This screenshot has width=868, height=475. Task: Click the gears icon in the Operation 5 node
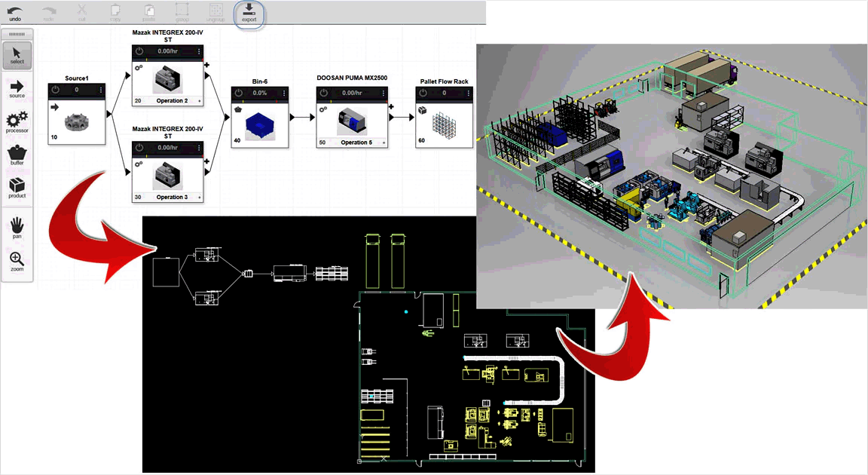[323, 109]
